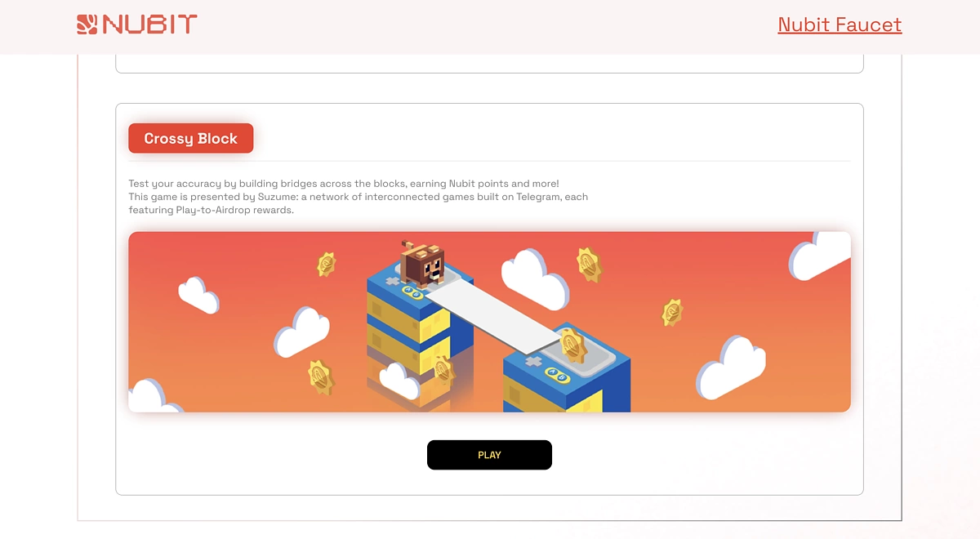
Task: Open the Nubit Faucet link
Action: click(840, 24)
